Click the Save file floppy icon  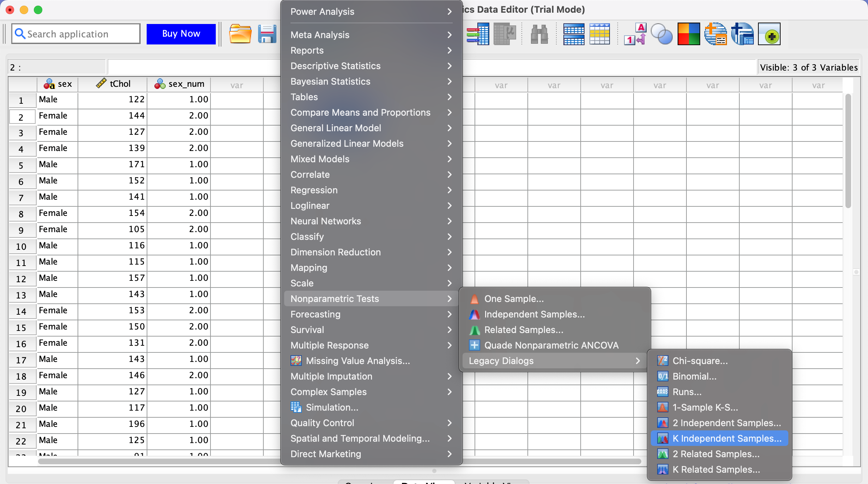267,34
